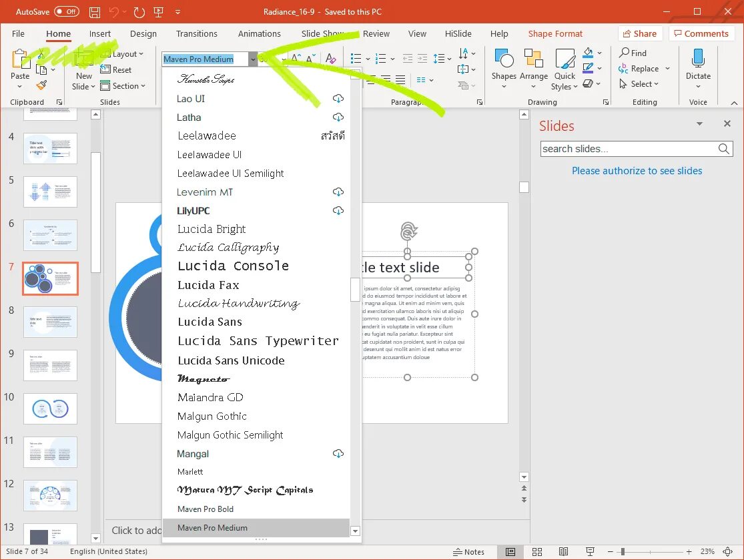Click the zoom out minus button
The height and width of the screenshot is (560, 744).
click(610, 551)
